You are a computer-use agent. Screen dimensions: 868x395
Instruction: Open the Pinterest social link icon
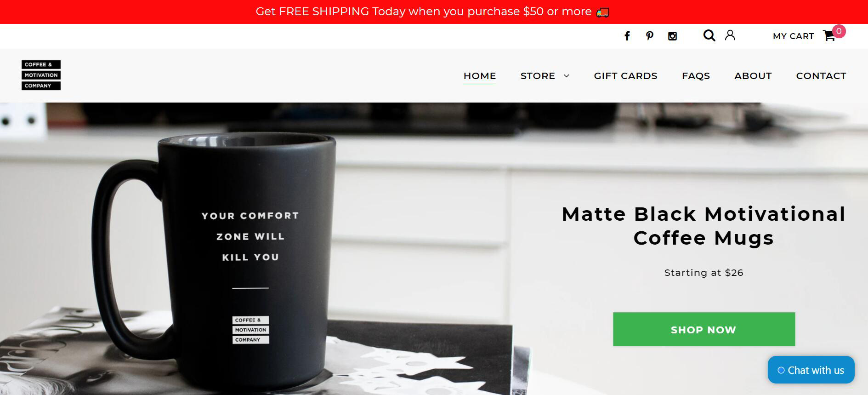pos(649,36)
